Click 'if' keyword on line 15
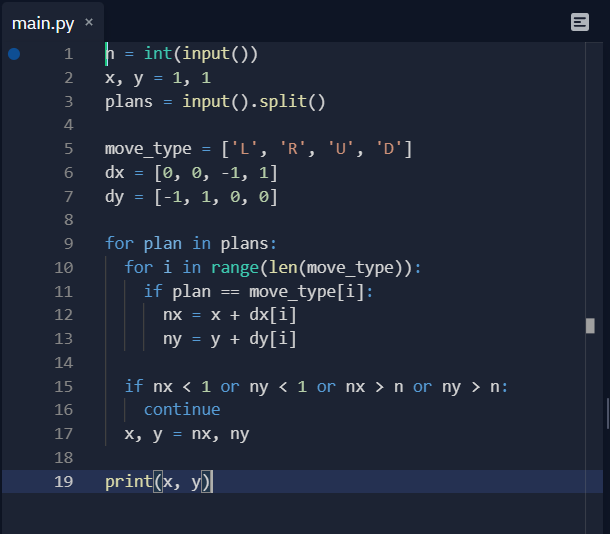610x534 pixels. click(x=134, y=387)
